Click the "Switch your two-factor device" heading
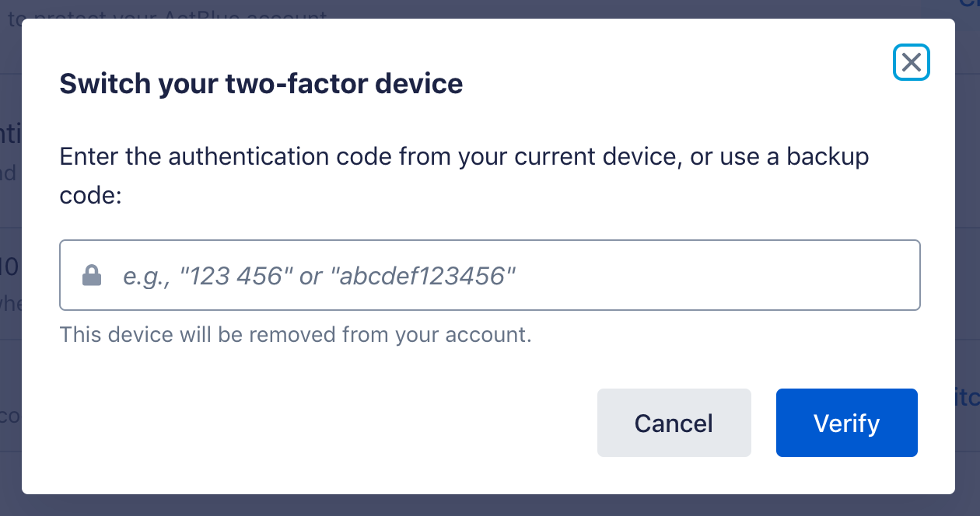The height and width of the screenshot is (516, 980). tap(261, 83)
